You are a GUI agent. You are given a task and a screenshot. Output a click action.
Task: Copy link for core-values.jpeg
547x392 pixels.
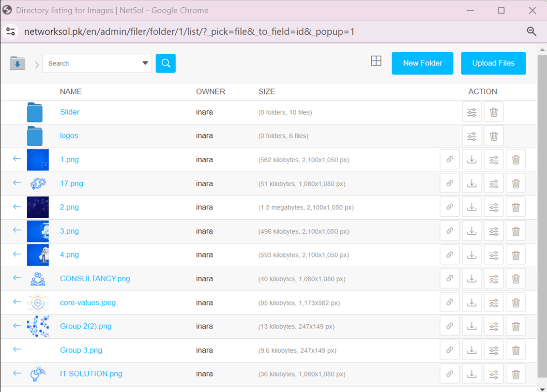click(450, 302)
